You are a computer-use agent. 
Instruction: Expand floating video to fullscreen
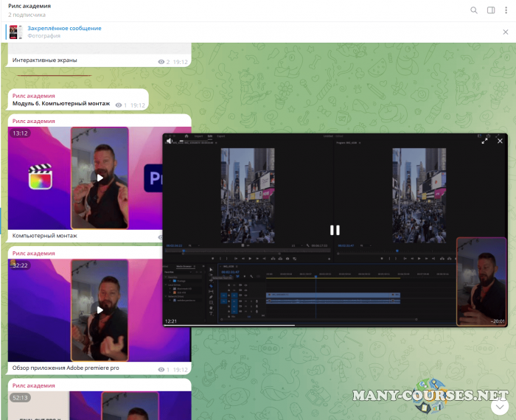click(x=485, y=141)
